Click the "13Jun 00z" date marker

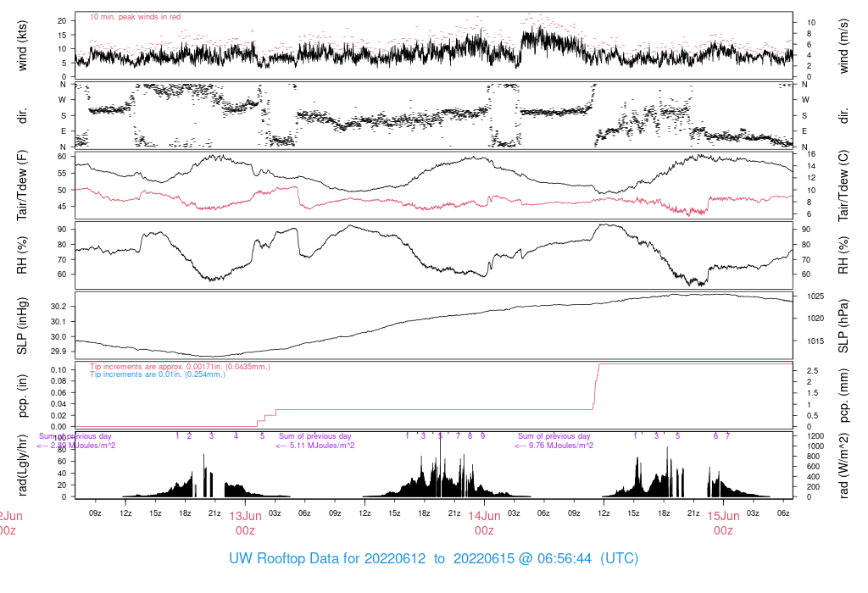[x=245, y=524]
